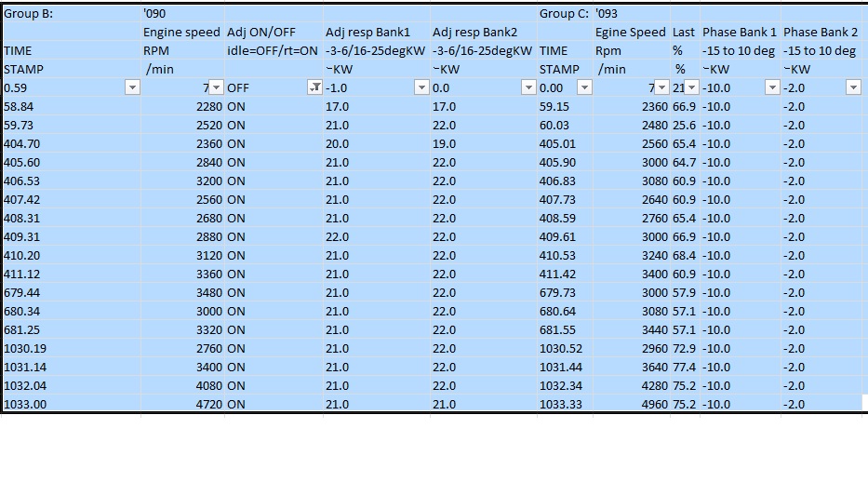
Task: Select Bank2 value 21.0 in row 1033.00
Action: click(484, 404)
